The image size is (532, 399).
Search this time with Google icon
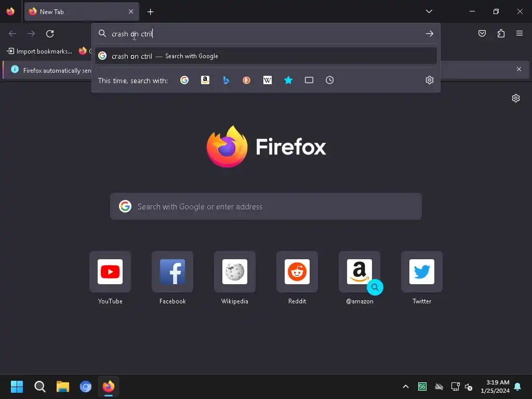(x=184, y=80)
